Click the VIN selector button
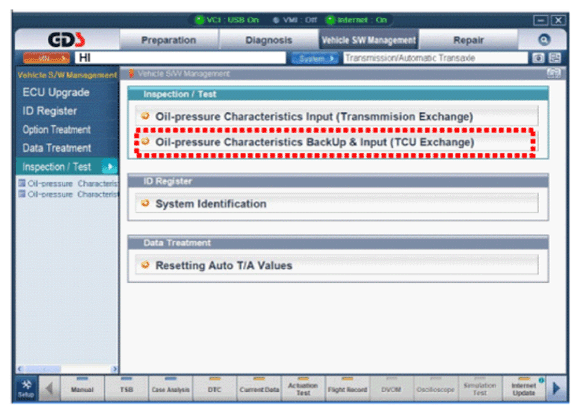This screenshot has height=414, width=580. [x=46, y=58]
